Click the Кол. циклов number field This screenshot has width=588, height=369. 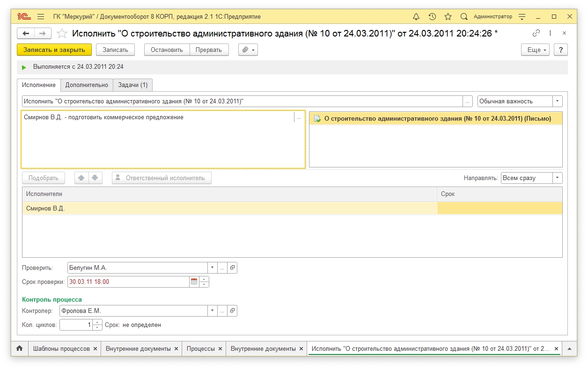coord(76,325)
